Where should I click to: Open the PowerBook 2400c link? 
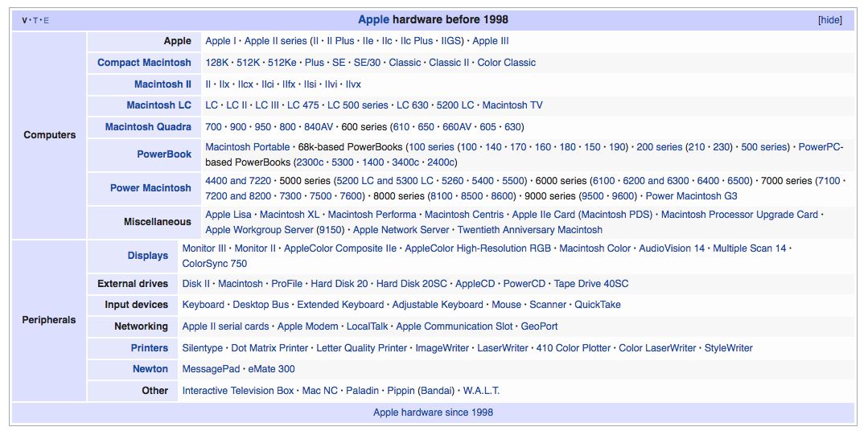[x=441, y=162]
